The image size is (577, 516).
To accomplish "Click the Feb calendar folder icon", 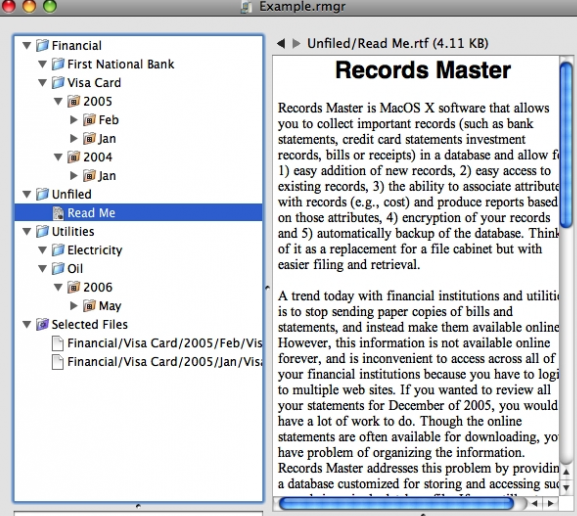I will [89, 120].
